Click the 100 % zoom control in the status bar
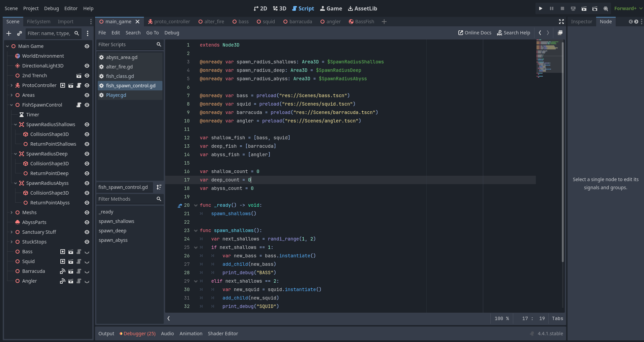This screenshot has height=342, width=644. 502,318
